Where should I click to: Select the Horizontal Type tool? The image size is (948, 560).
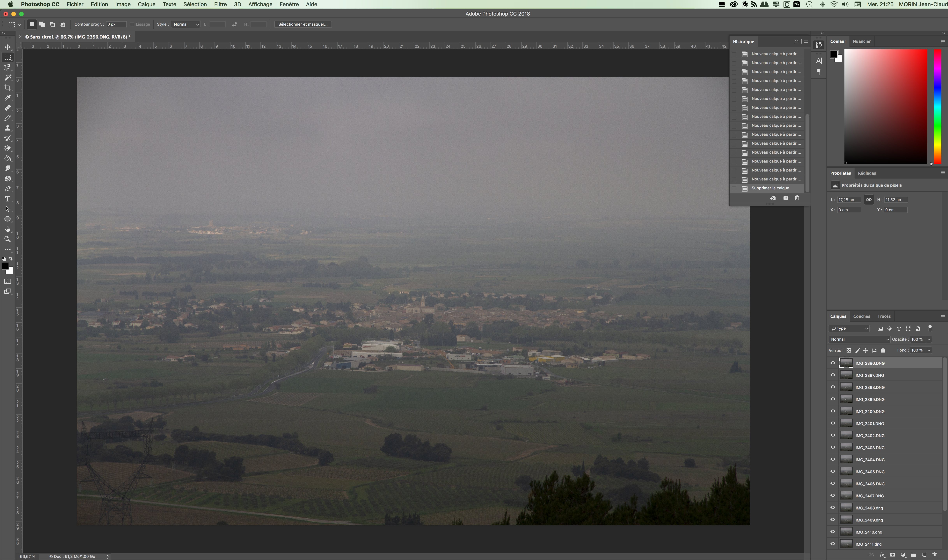coord(8,199)
